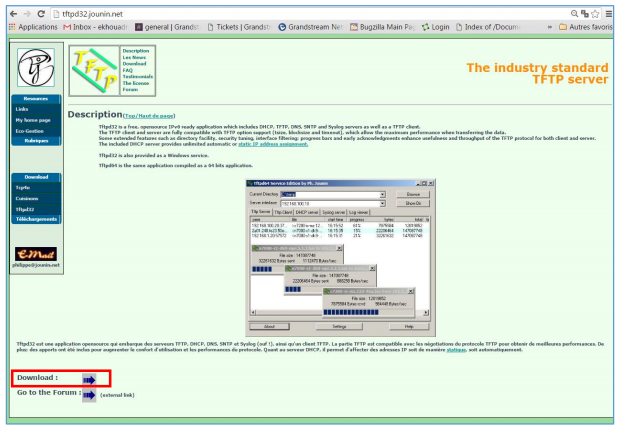This screenshot has width=617, height=432.
Task: Expand hidden bookmarks with the » chevron
Action: click(550, 27)
